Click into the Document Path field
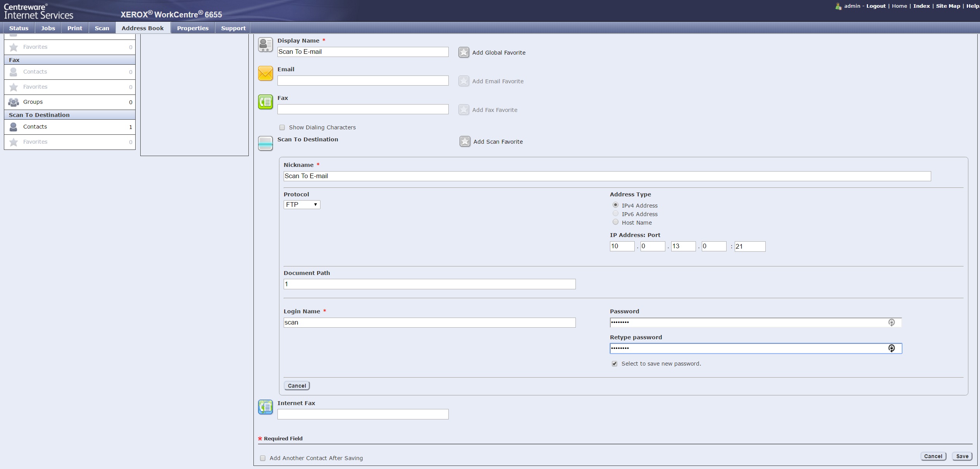980x469 pixels. click(429, 284)
